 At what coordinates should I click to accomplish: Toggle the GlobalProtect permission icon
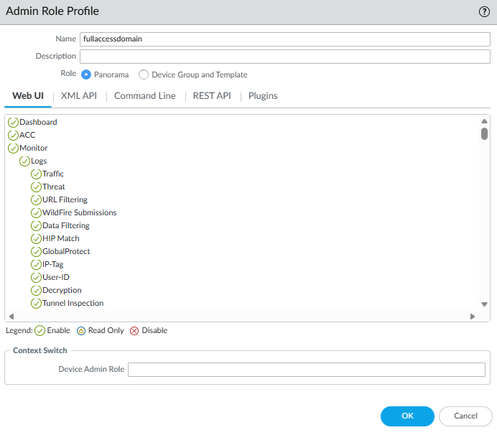tap(36, 252)
